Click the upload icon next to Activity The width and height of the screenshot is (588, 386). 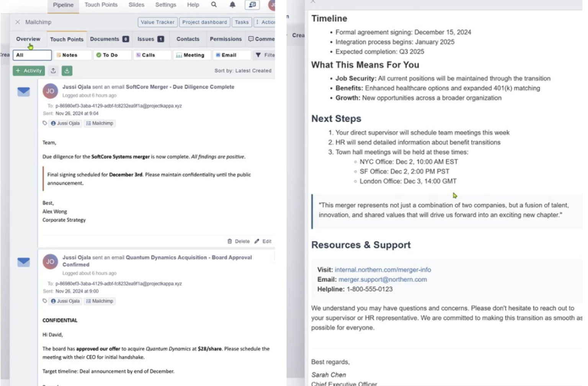(x=53, y=70)
